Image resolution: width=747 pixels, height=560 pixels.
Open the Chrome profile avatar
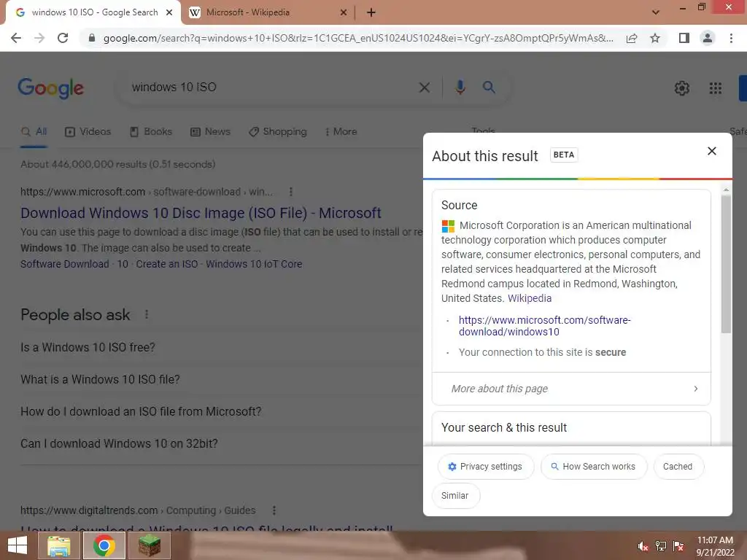tap(708, 38)
